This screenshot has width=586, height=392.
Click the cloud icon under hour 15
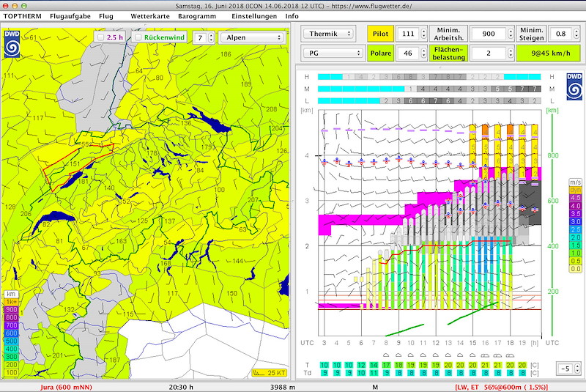pos(472,355)
